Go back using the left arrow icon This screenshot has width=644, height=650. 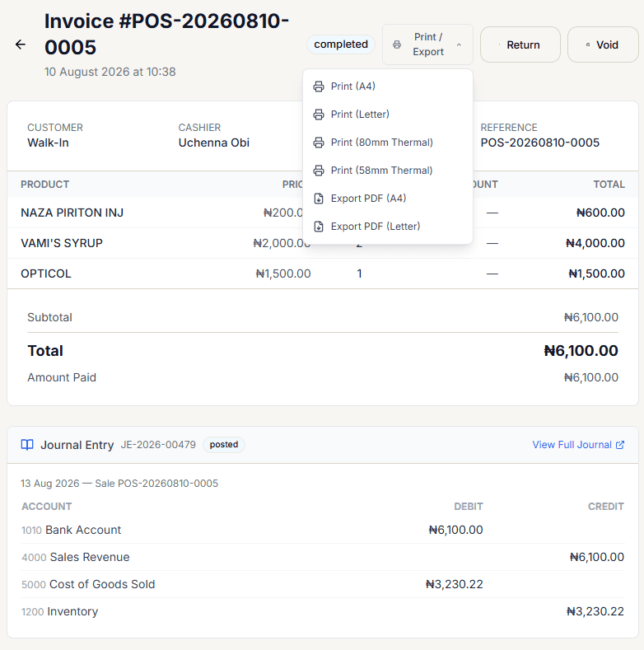click(x=21, y=44)
